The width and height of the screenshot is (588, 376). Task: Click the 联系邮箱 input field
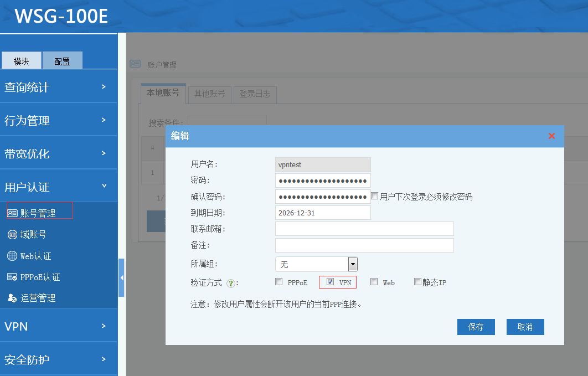point(364,229)
